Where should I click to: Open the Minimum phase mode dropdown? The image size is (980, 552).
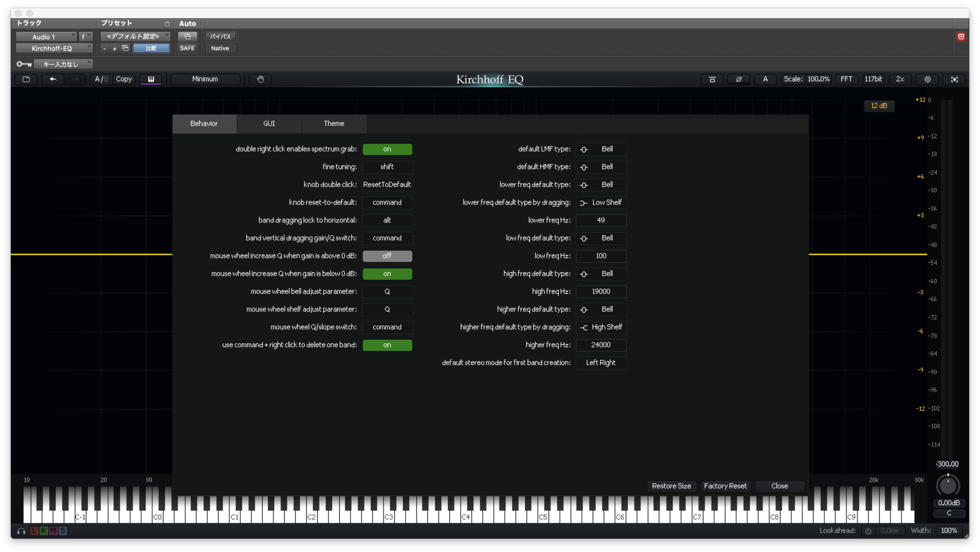pos(205,79)
